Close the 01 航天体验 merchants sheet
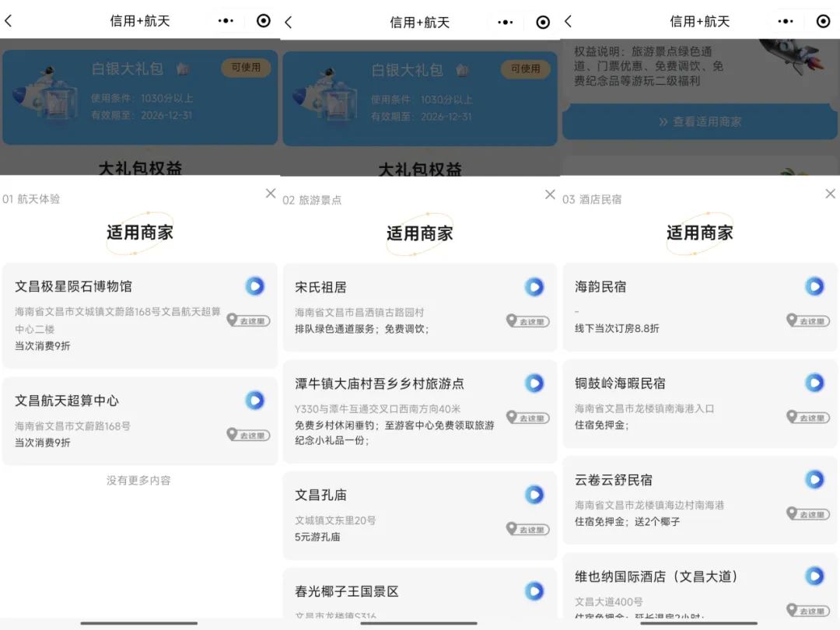840x630 pixels. [271, 194]
